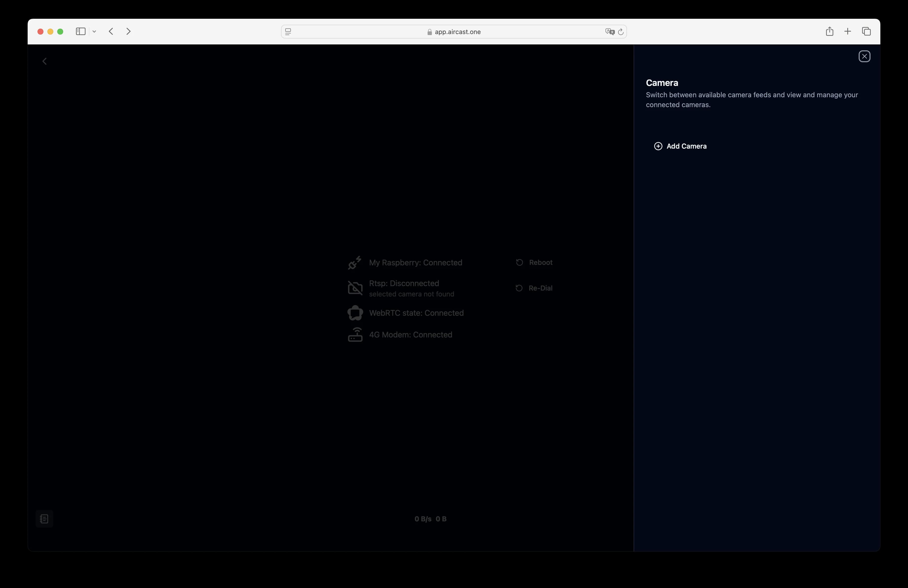The height and width of the screenshot is (588, 908).
Task: Click the back arrow in the app
Action: coord(44,61)
